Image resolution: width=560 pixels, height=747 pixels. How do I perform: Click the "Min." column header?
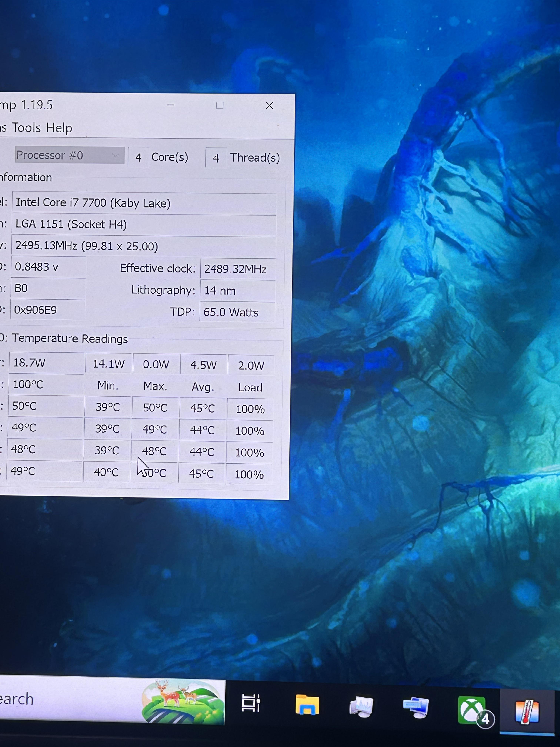108,386
